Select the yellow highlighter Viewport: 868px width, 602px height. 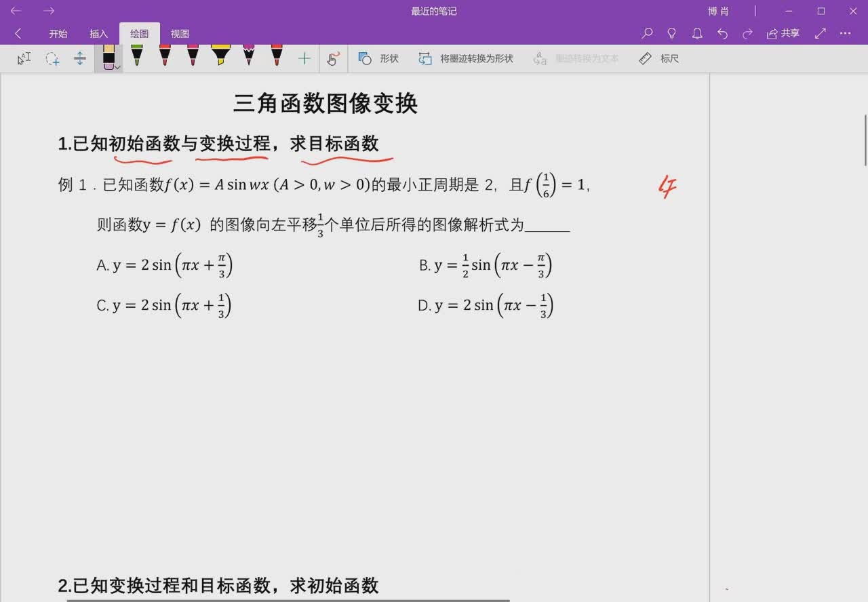point(220,56)
